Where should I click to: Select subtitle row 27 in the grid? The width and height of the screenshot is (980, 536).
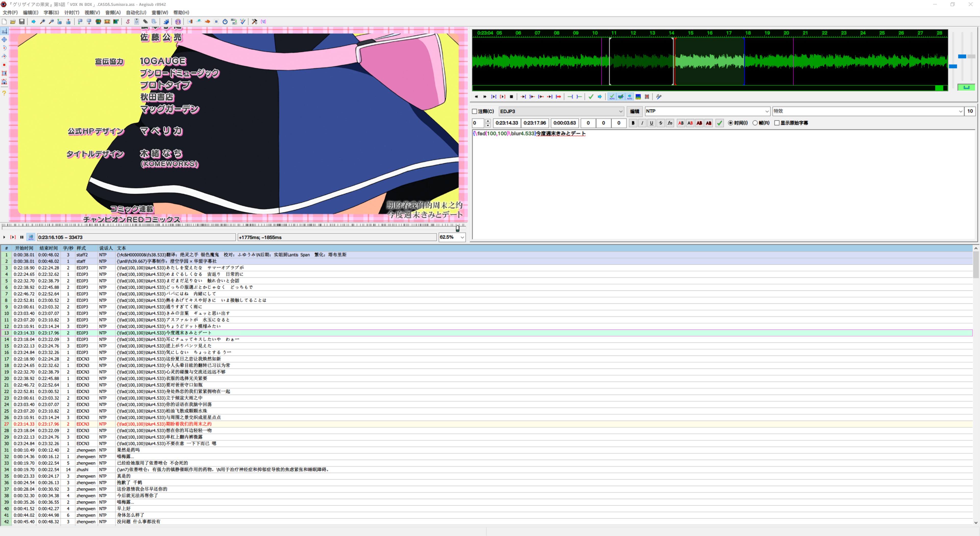coord(487,424)
